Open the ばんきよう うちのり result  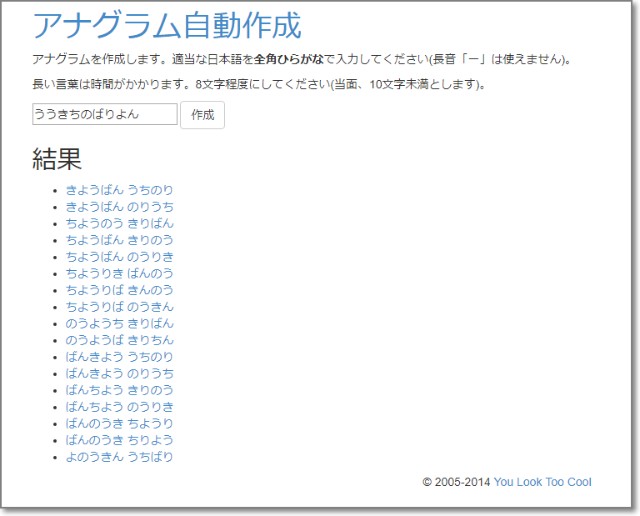[119, 357]
